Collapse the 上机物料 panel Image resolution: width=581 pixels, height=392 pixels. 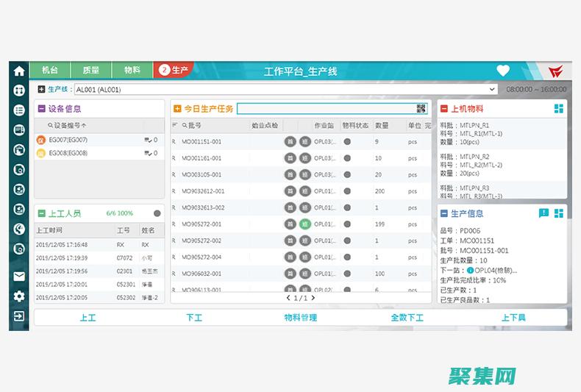pos(444,109)
